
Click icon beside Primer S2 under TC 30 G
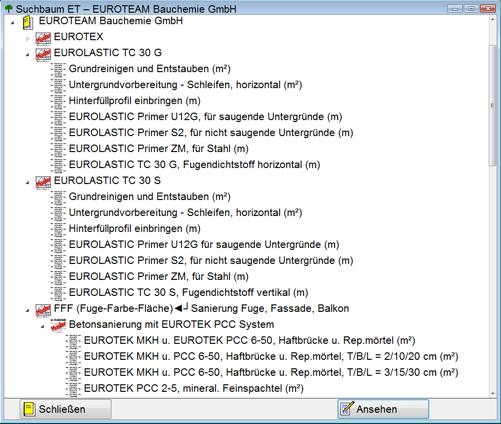click(58, 134)
